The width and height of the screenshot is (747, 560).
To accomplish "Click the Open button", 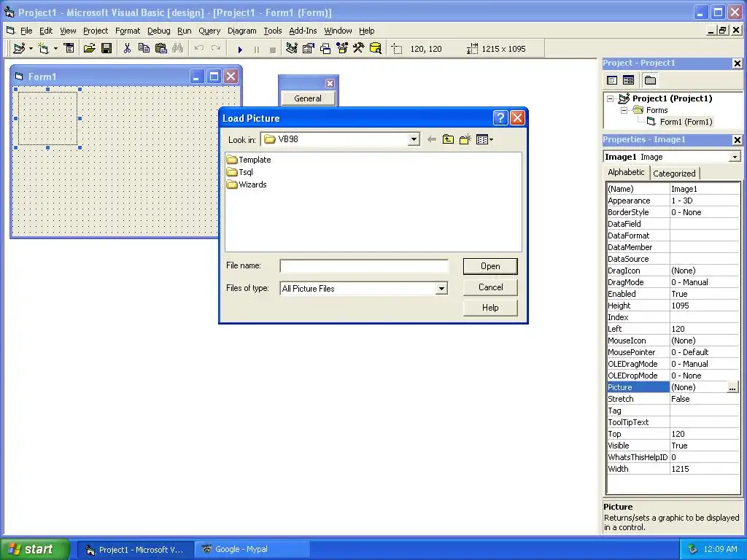I will pos(490,266).
